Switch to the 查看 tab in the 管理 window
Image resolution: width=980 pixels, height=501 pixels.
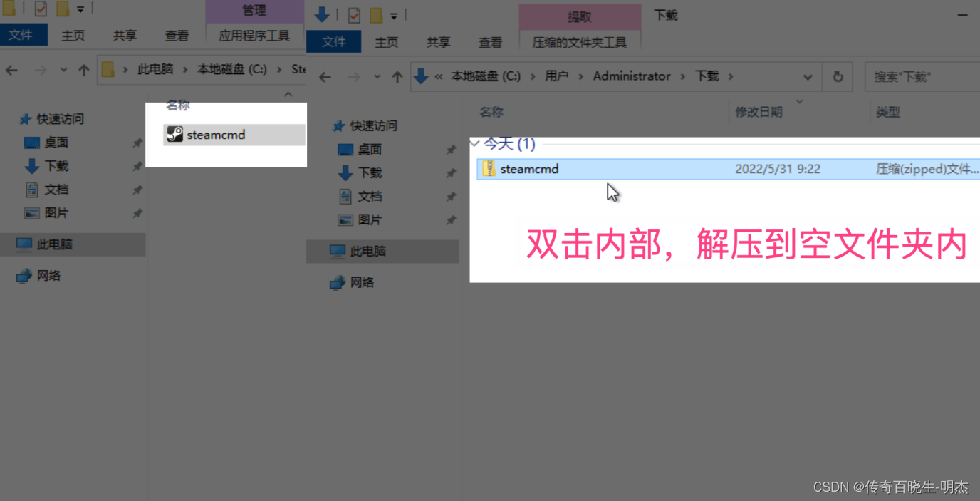tap(177, 35)
